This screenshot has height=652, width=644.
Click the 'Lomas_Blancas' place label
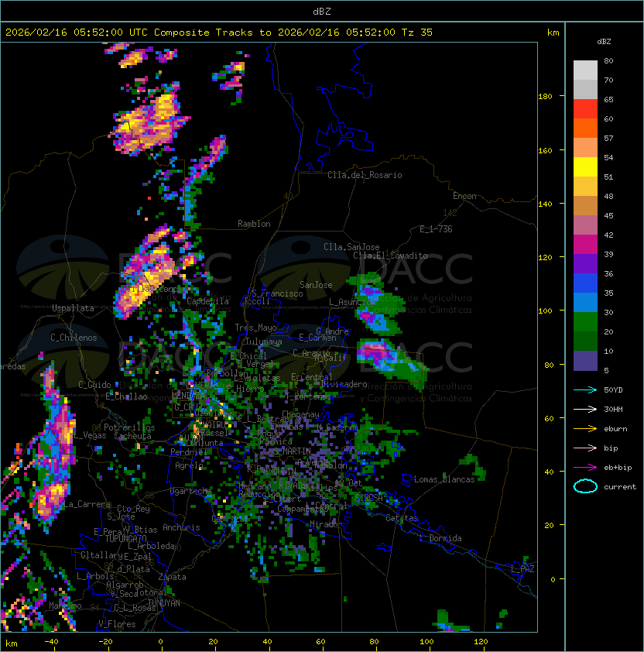click(x=444, y=479)
